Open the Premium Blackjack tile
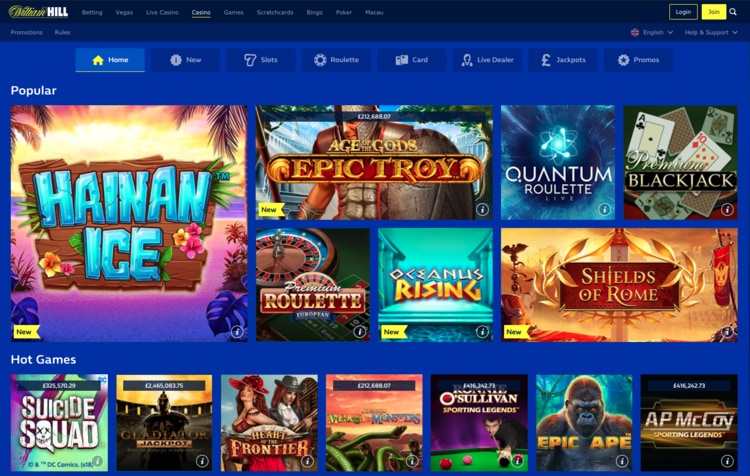Image resolution: width=750 pixels, height=476 pixels. click(680, 162)
